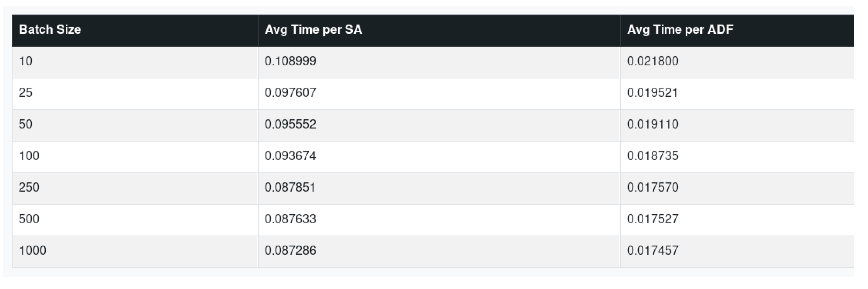Select the batch size 100 cell

pos(29,156)
